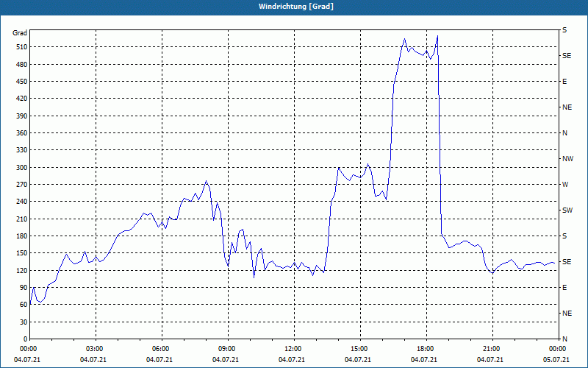Click the E compass label beside 450 gridline

pyautogui.click(x=564, y=82)
